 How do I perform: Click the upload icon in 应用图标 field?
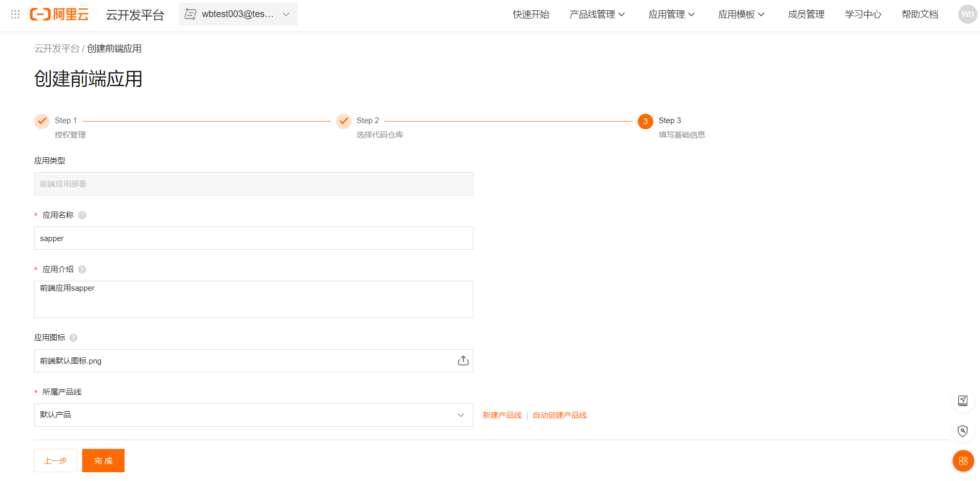coord(463,360)
